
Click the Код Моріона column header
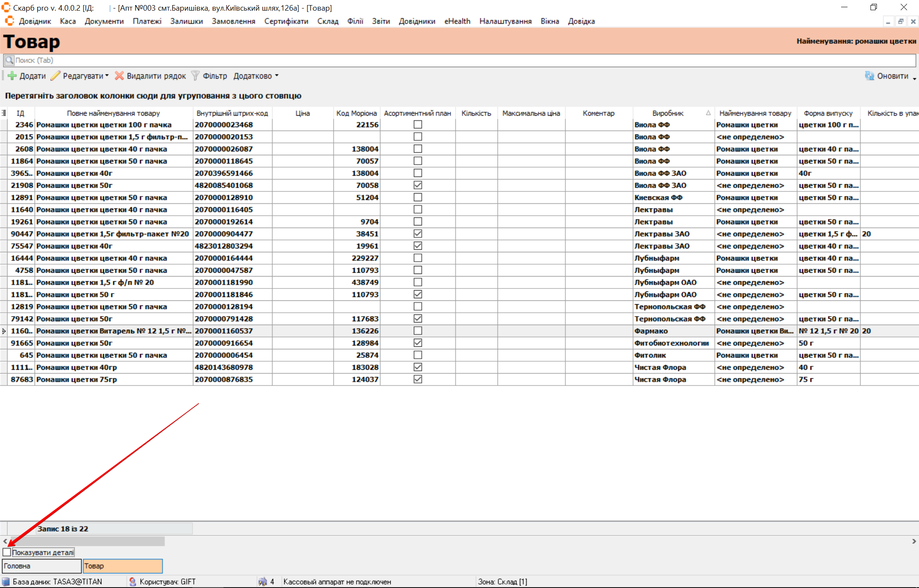click(356, 113)
